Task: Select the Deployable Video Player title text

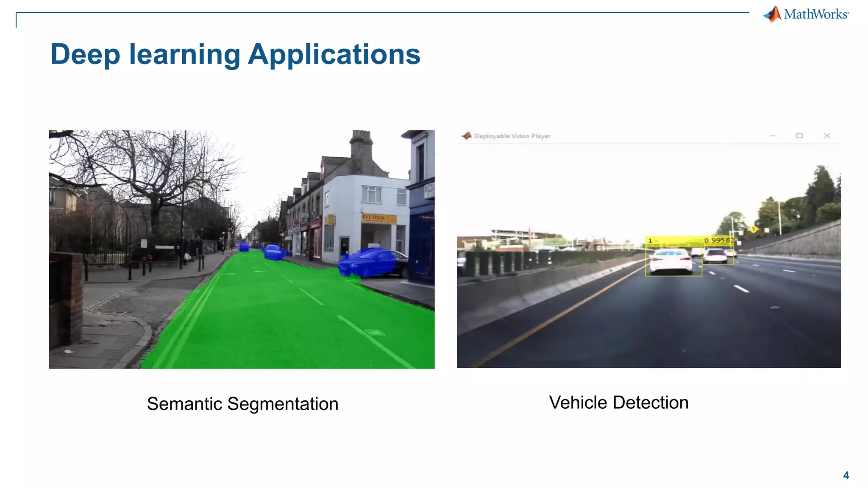Action: (512, 136)
